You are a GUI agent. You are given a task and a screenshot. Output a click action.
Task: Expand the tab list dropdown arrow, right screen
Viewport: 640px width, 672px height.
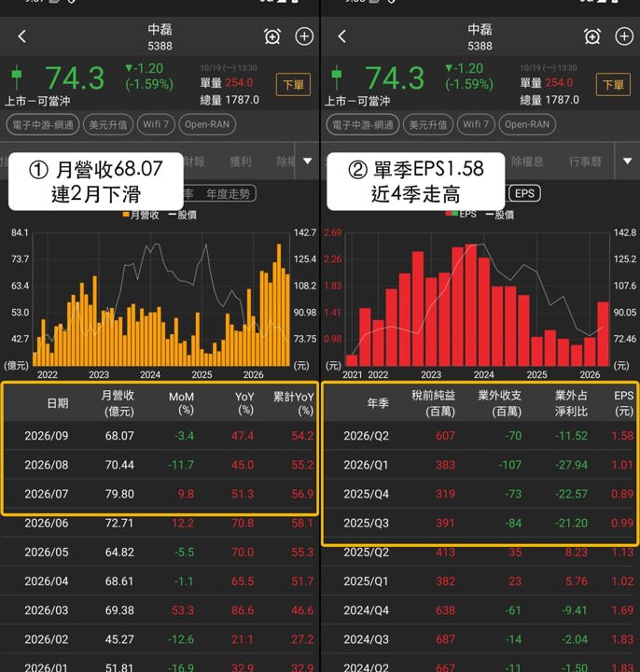pos(628,161)
